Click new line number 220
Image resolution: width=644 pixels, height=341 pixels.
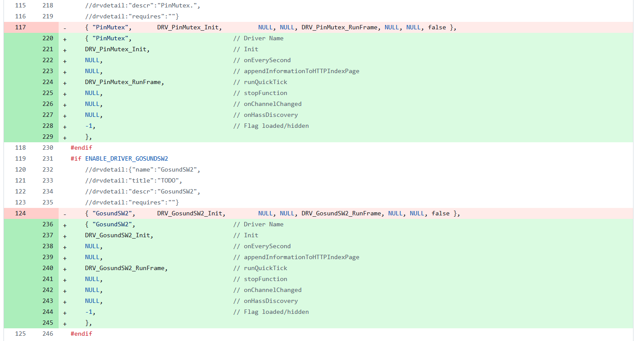pos(48,38)
